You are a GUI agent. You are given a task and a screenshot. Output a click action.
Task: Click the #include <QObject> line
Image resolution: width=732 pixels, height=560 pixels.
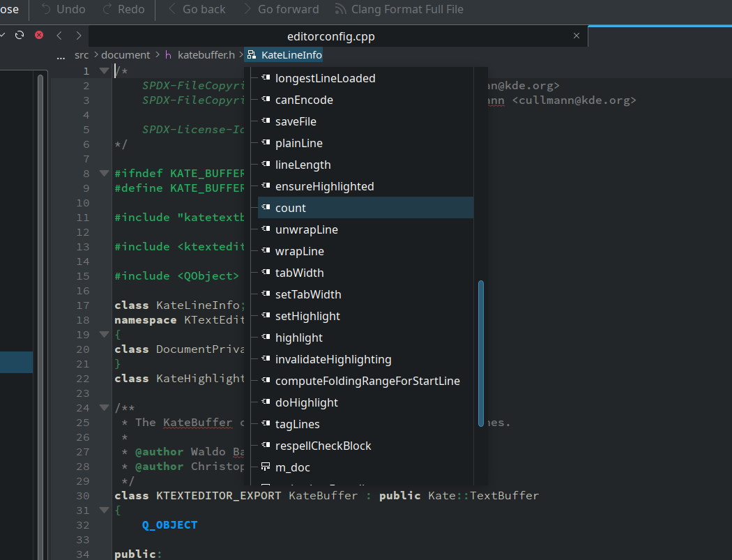[176, 276]
